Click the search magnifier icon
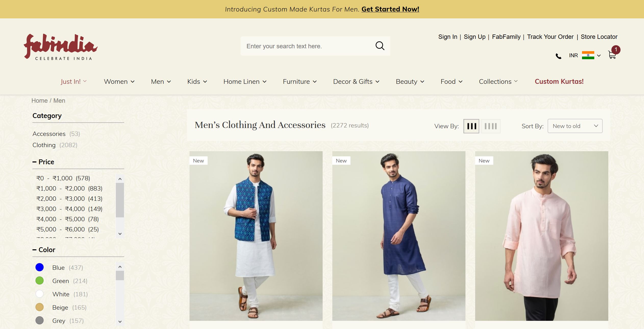Image resolution: width=644 pixels, height=329 pixels. [380, 46]
